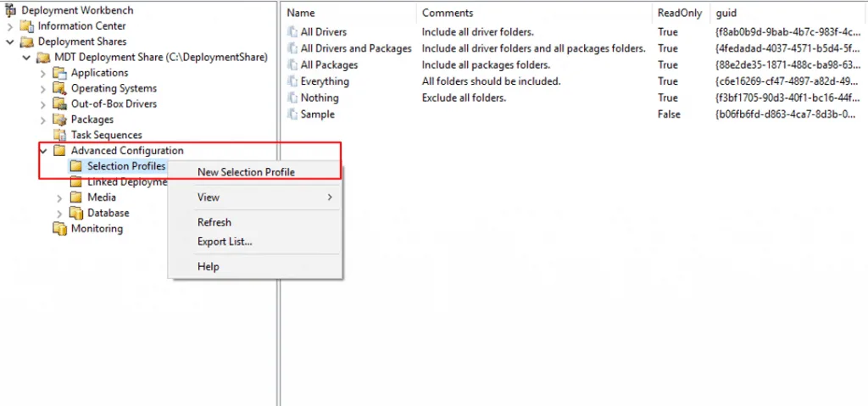Image resolution: width=868 pixels, height=406 pixels.
Task: Click the Operating Systems node icon
Action: coord(59,88)
